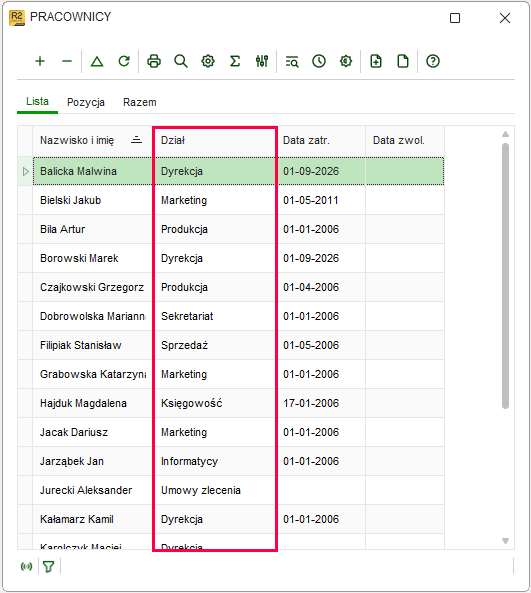This screenshot has width=531, height=593.
Task: Click the gear with dollar icon
Action: coord(346,61)
